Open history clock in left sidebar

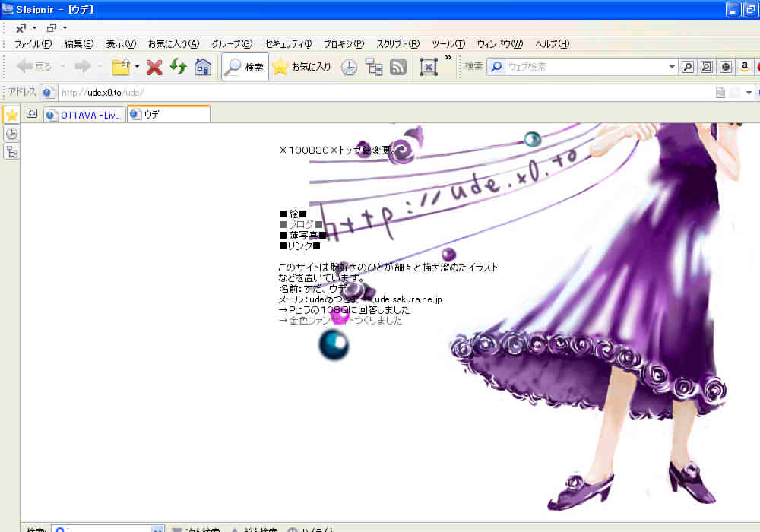(x=11, y=133)
